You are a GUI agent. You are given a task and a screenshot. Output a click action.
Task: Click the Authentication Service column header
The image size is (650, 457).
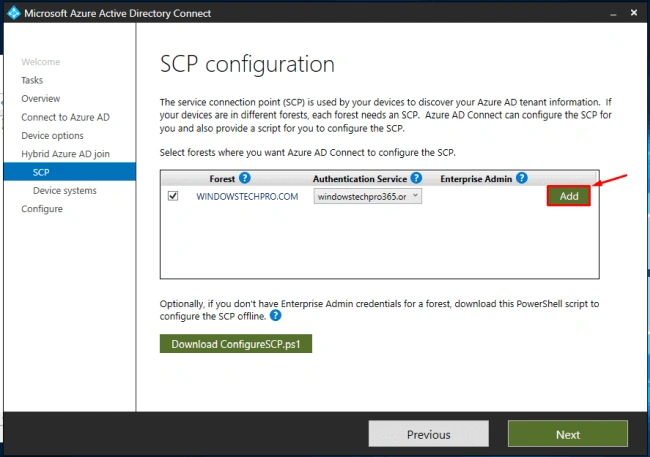360,179
